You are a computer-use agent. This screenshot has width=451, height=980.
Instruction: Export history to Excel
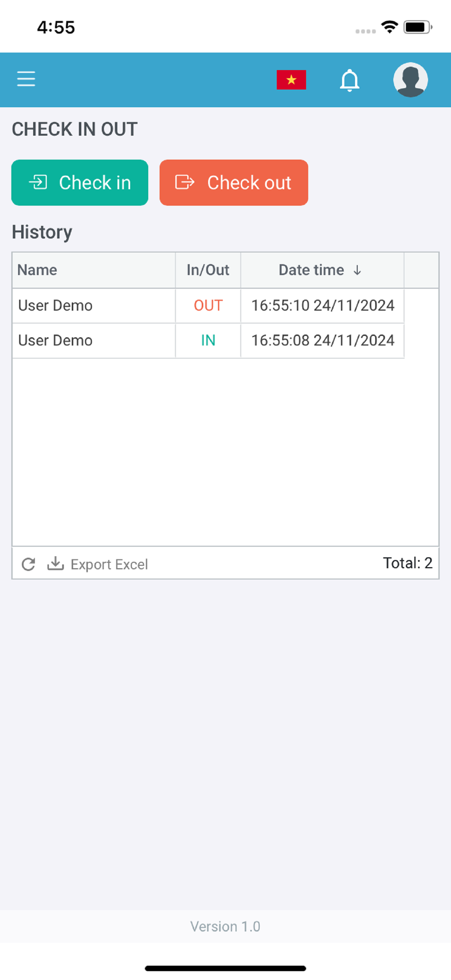[x=98, y=564]
